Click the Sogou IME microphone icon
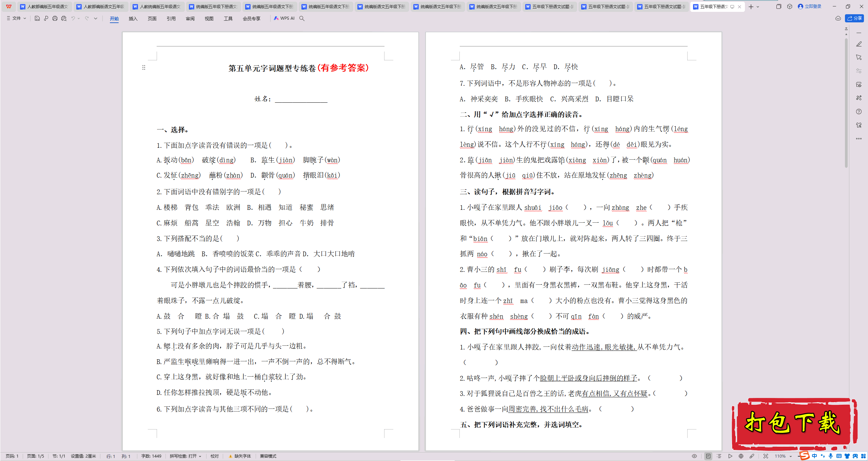This screenshot has width=868, height=461. tap(830, 456)
